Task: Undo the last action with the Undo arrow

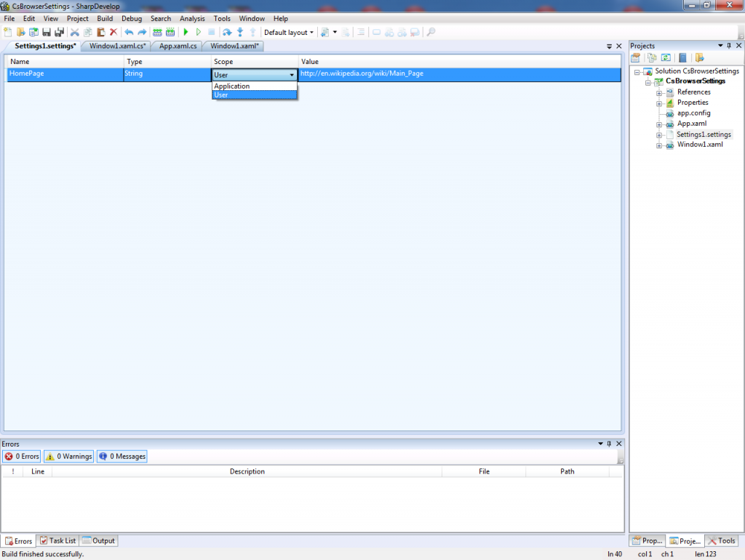Action: [128, 32]
